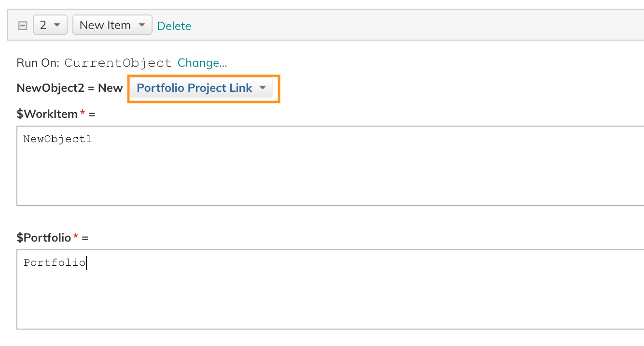Click the arrow on New Item dropdown
The width and height of the screenshot is (644, 346).
pos(142,25)
